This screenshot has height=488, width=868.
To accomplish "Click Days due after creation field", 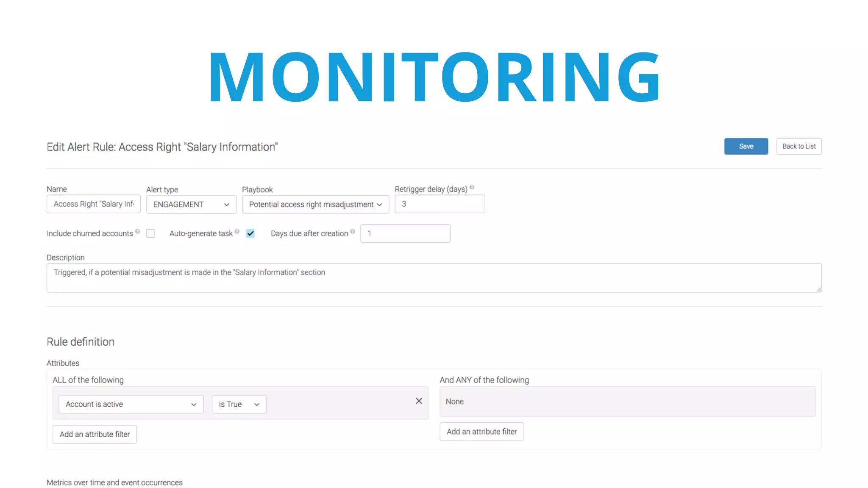I will (405, 233).
